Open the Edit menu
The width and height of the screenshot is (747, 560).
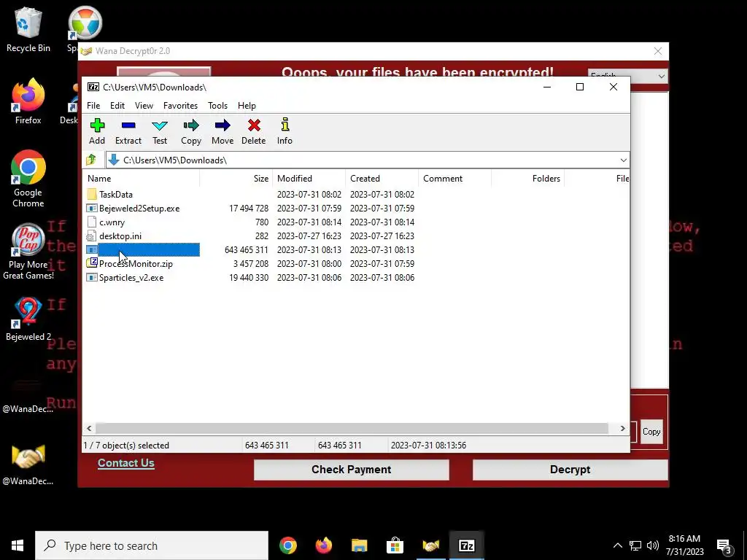point(117,106)
